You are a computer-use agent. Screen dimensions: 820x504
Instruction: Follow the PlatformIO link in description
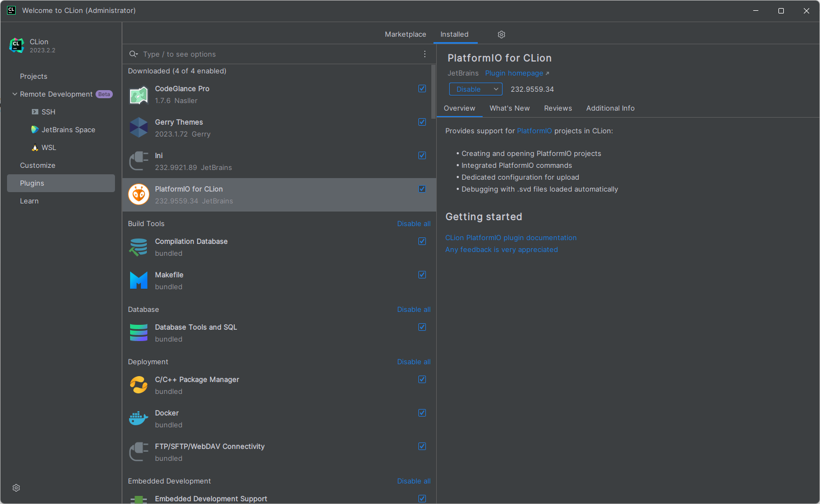(534, 131)
